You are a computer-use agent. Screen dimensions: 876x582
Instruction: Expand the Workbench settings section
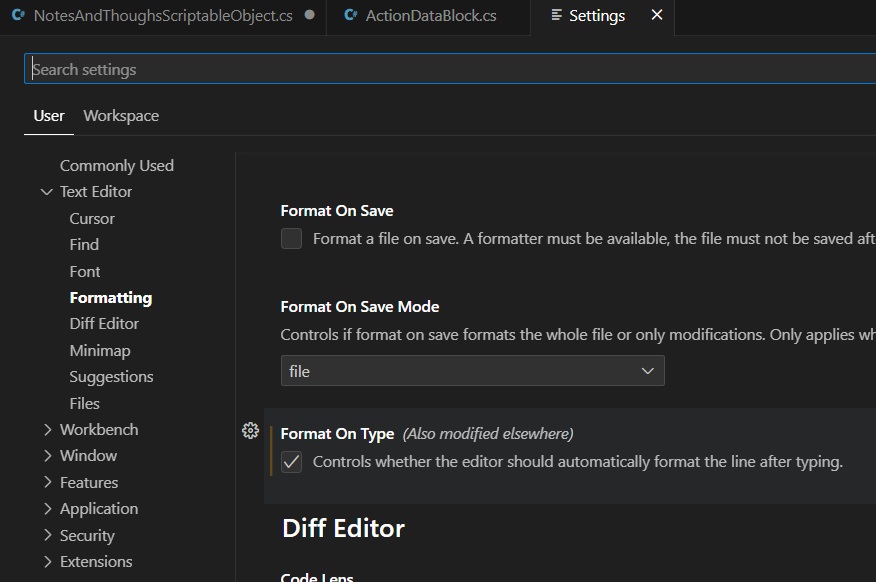pyautogui.click(x=47, y=430)
